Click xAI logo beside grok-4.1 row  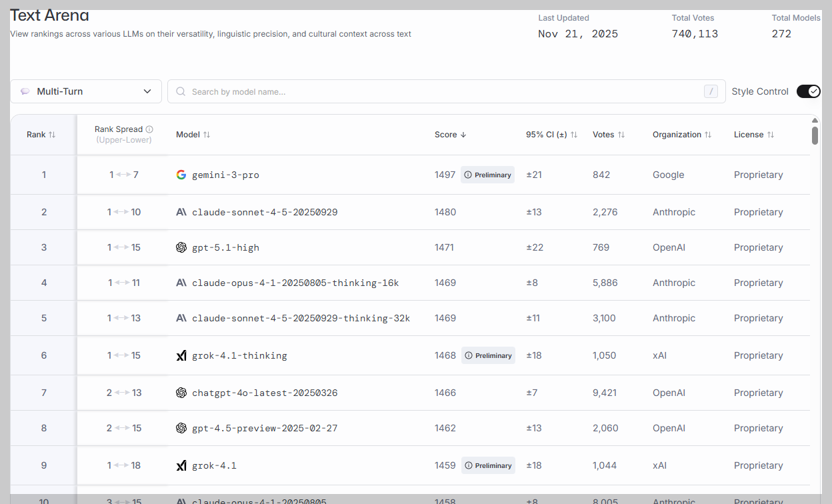tap(181, 465)
